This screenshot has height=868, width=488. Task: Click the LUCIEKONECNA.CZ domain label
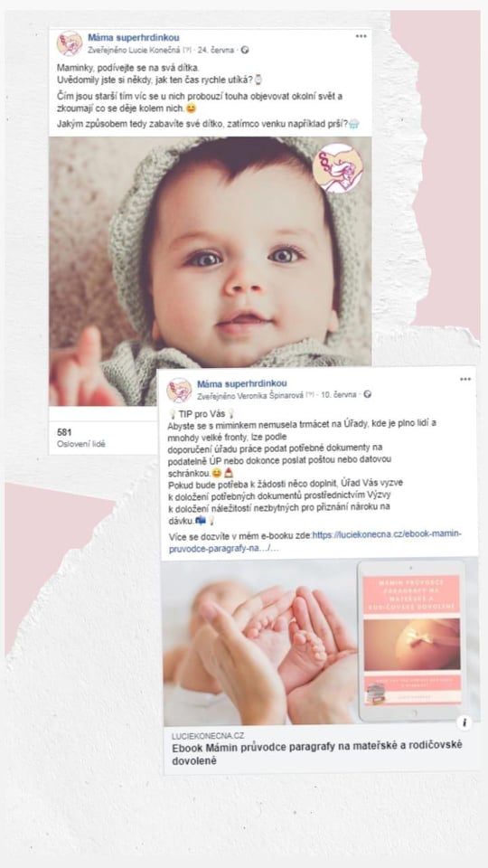(x=208, y=736)
